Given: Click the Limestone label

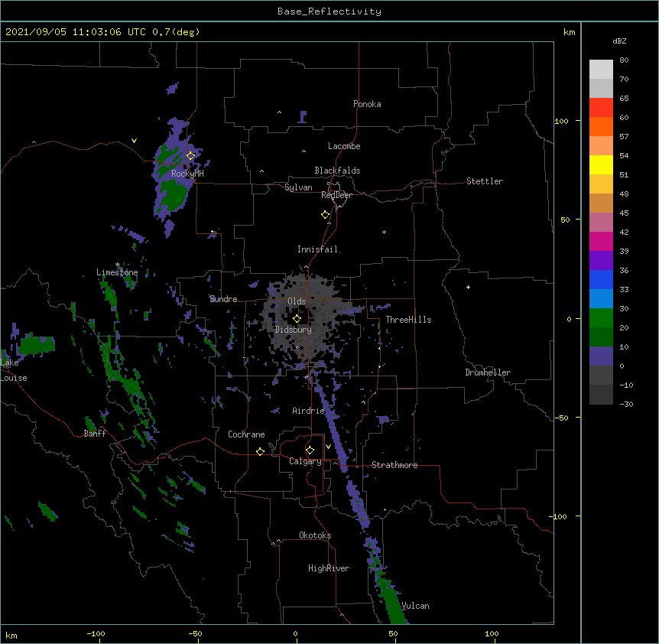Looking at the screenshot, I should pos(117,272).
